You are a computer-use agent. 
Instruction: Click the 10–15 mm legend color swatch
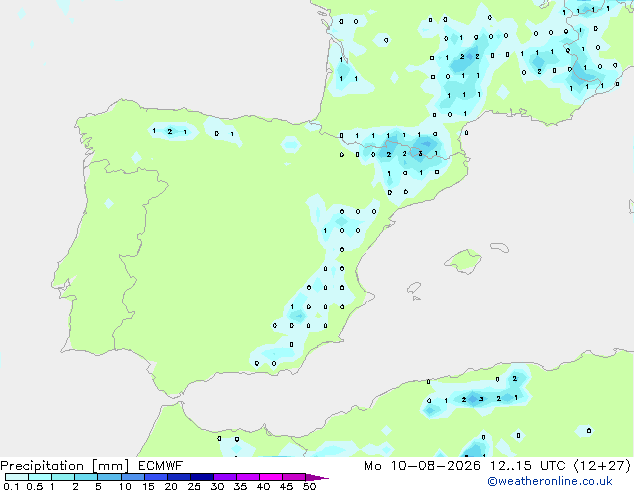pos(132,477)
